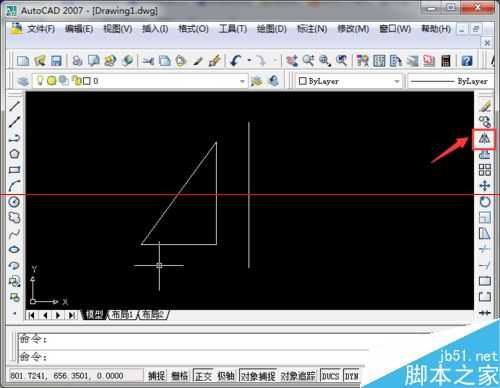Switch to the 布局2 layout tab
The height and width of the screenshot is (388, 500).
pyautogui.click(x=153, y=315)
